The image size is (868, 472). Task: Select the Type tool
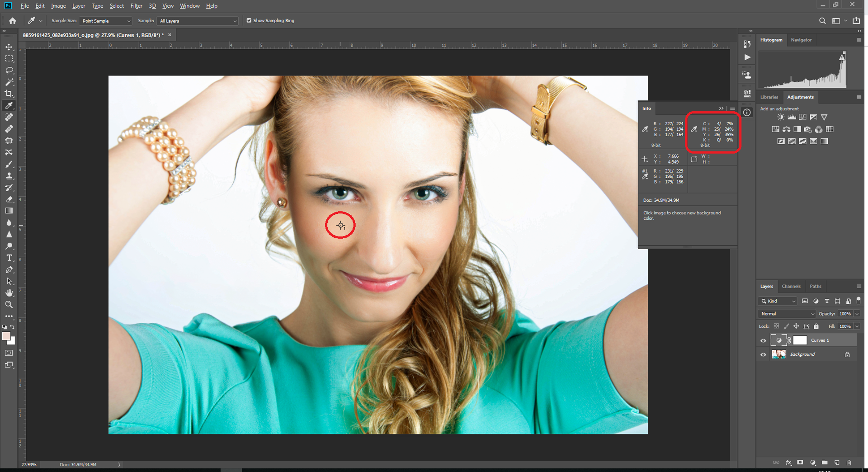click(x=9, y=258)
